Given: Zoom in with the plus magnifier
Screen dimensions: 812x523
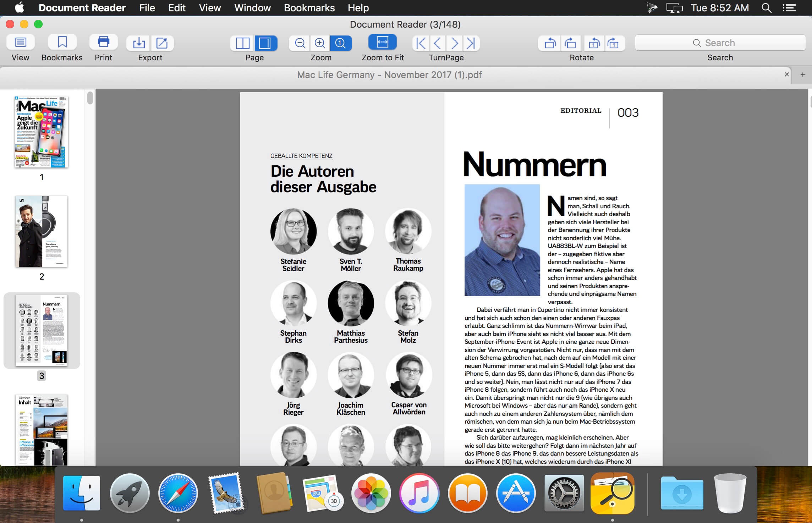Looking at the screenshot, I should point(320,43).
